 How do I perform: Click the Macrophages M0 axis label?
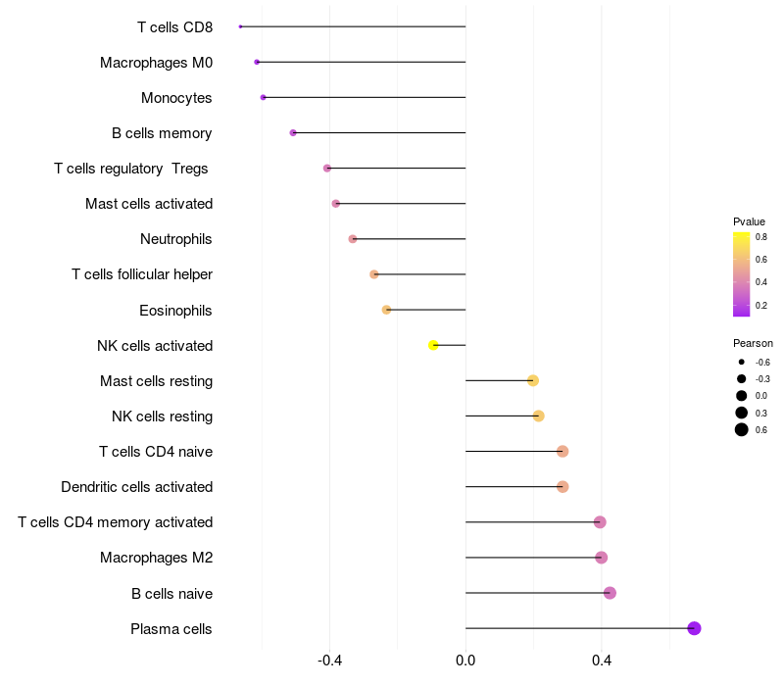click(156, 63)
